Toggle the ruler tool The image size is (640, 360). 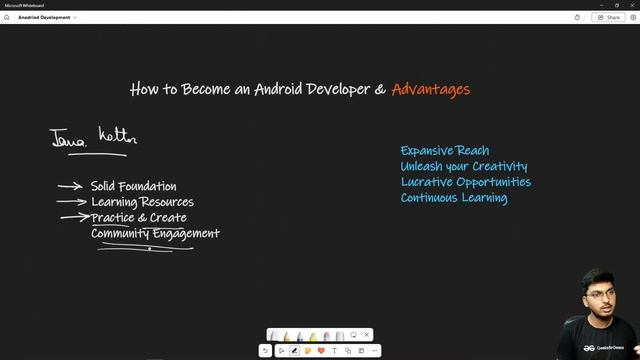coord(340,336)
